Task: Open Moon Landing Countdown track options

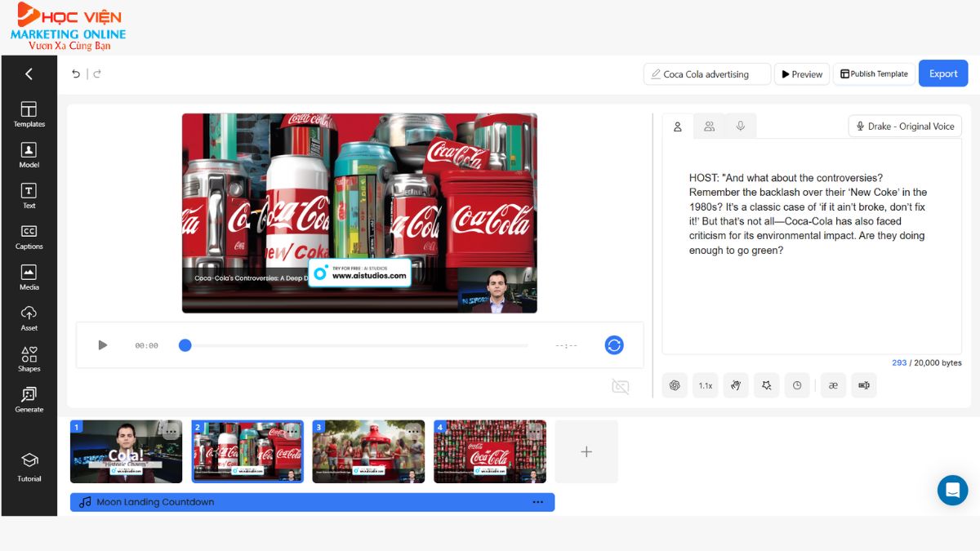Action: (537, 502)
